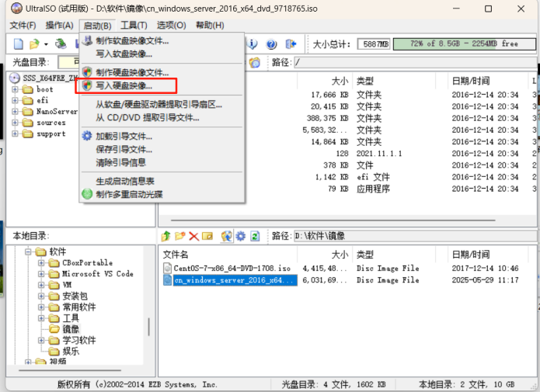Open the 工具(T) menu
The image size is (540, 392).
point(134,25)
